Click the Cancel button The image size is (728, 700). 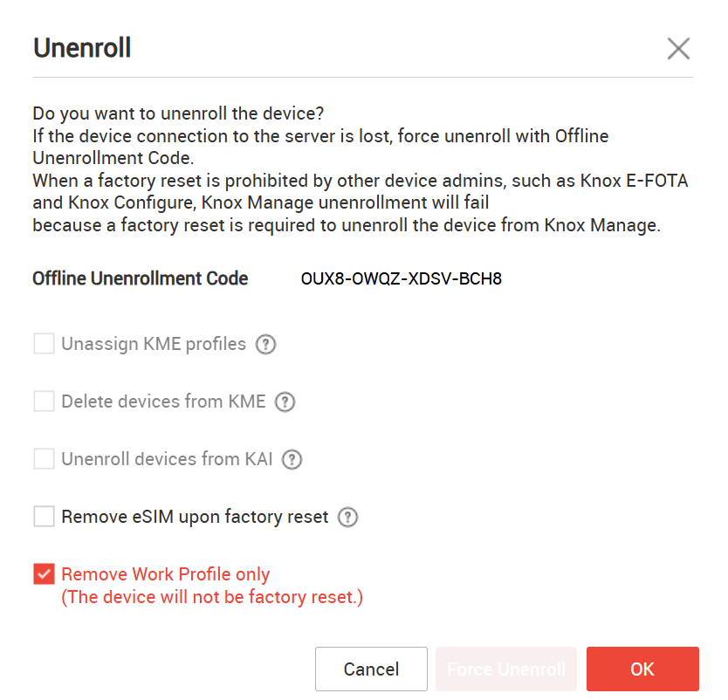[371, 669]
